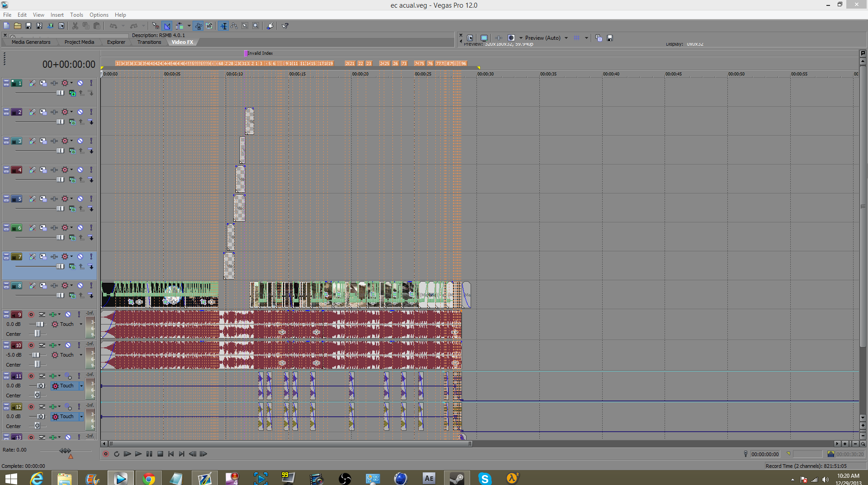Click the volume fader on audio track 10
Viewport: 868px width, 485px height.
coord(37,355)
